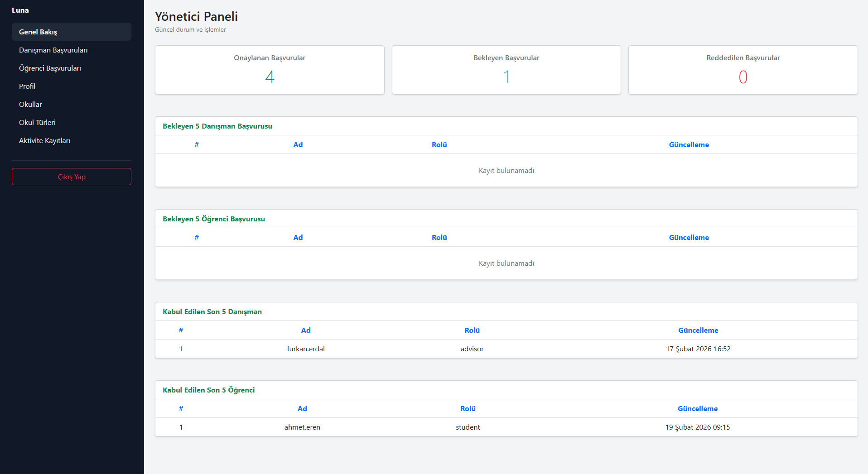Select Profil from the sidebar

tap(72, 86)
